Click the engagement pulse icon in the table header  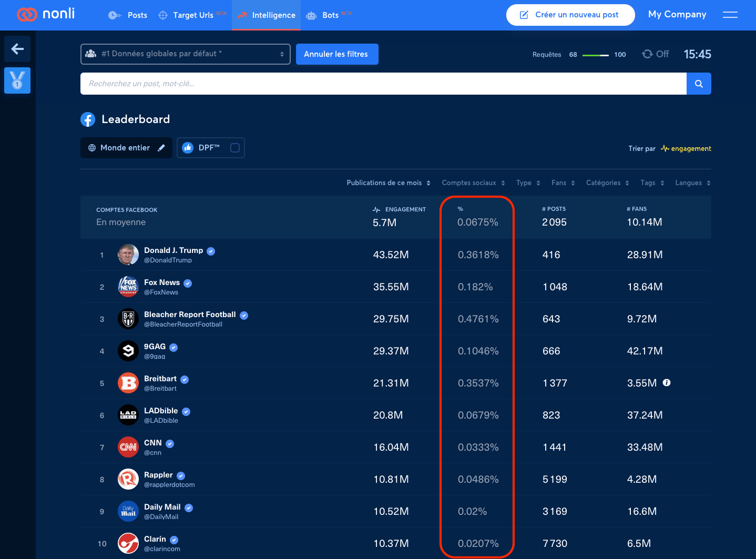[x=376, y=209]
